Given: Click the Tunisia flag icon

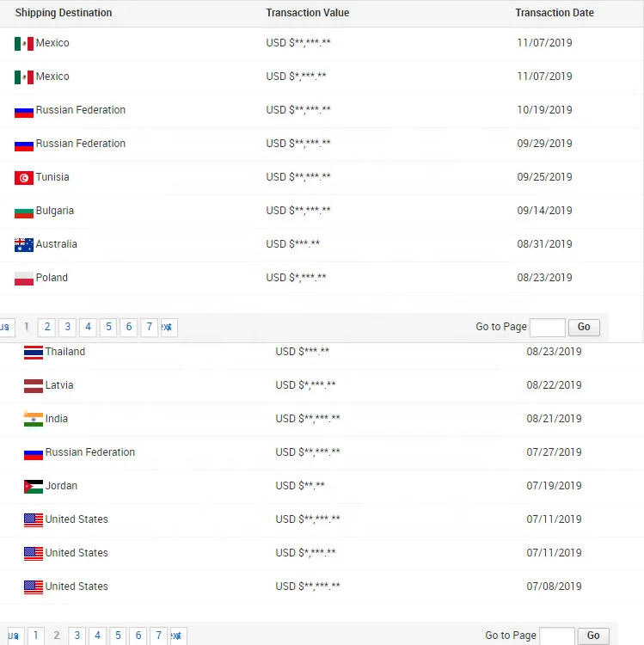Looking at the screenshot, I should coord(24,178).
